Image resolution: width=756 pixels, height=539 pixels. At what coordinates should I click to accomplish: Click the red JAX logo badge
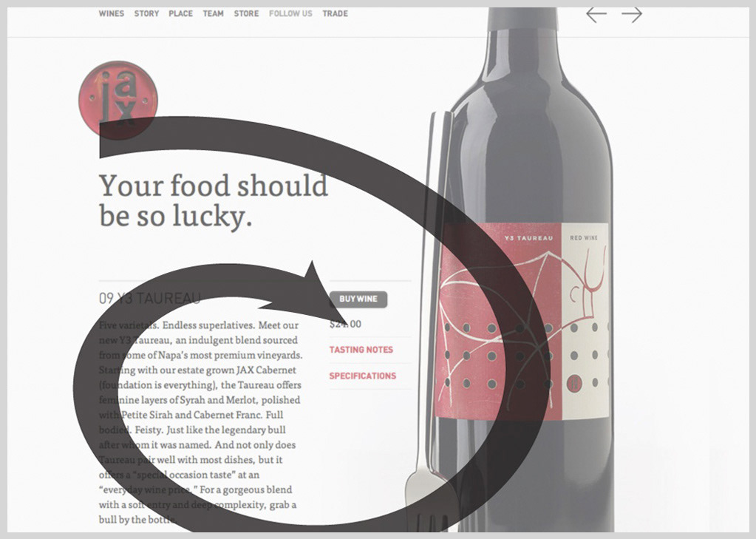(x=118, y=101)
